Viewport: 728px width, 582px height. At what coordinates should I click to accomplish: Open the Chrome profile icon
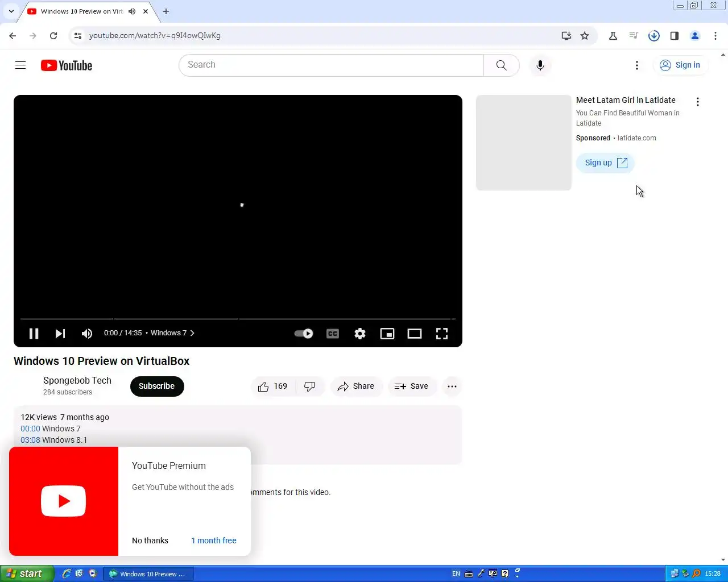click(695, 36)
